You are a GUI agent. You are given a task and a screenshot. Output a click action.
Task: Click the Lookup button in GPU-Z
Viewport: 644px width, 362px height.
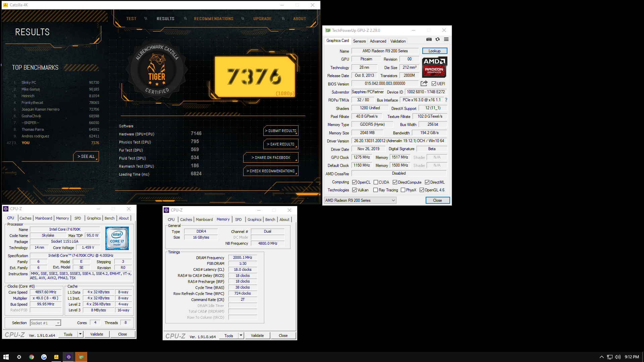(434, 51)
